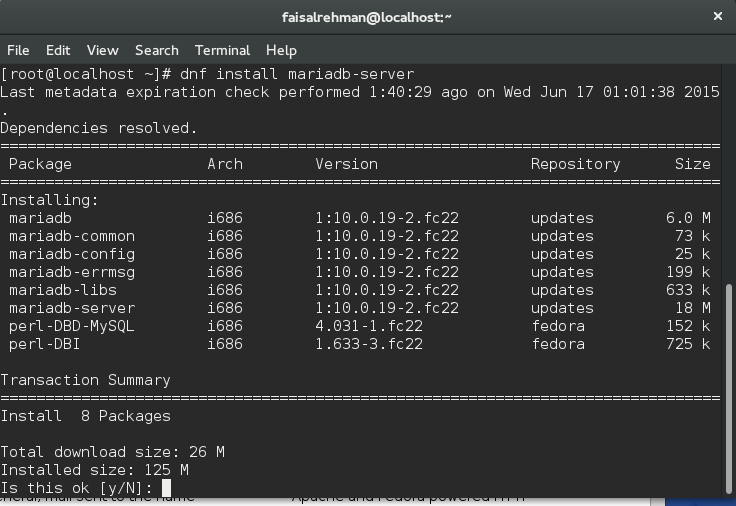This screenshot has height=506, width=736.
Task: Click the 'mariadb-errmsg' package name
Action: click(x=72, y=272)
